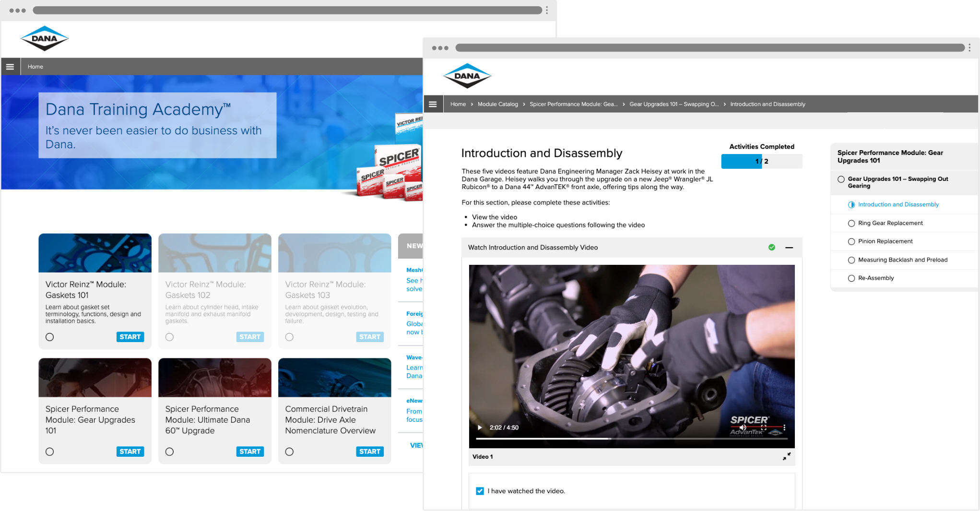The height and width of the screenshot is (511, 980).
Task: Click the Dana Training Academy banner heading
Action: [138, 109]
